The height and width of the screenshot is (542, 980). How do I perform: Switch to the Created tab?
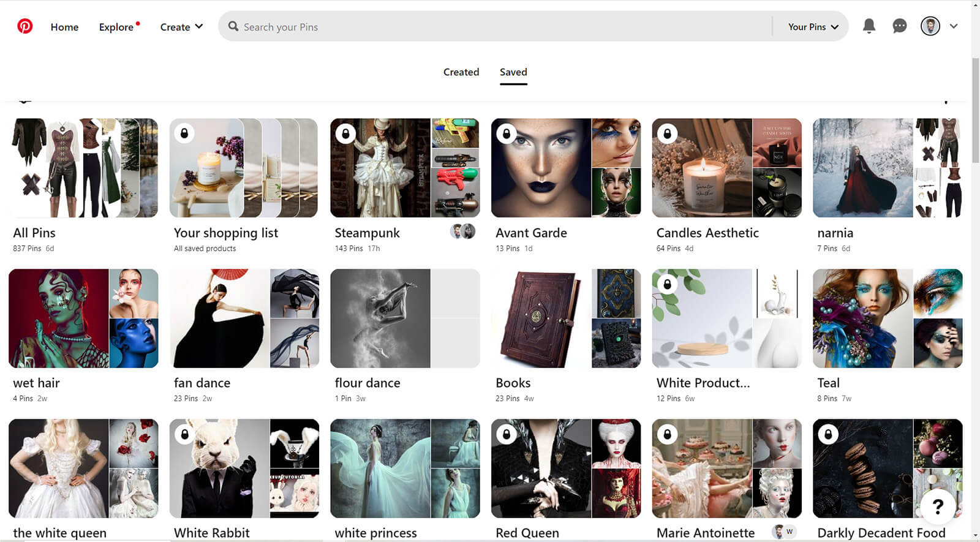tap(461, 72)
